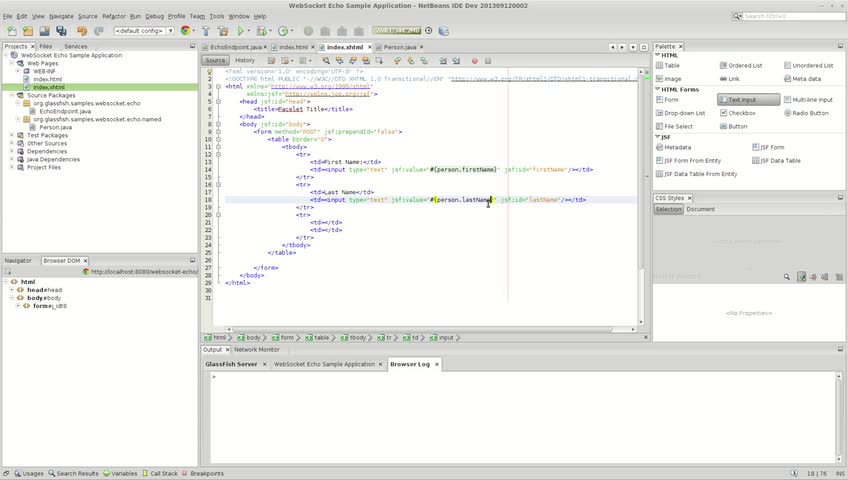This screenshot has height=480, width=848.
Task: Click the Run Project green arrow
Action: point(241,31)
